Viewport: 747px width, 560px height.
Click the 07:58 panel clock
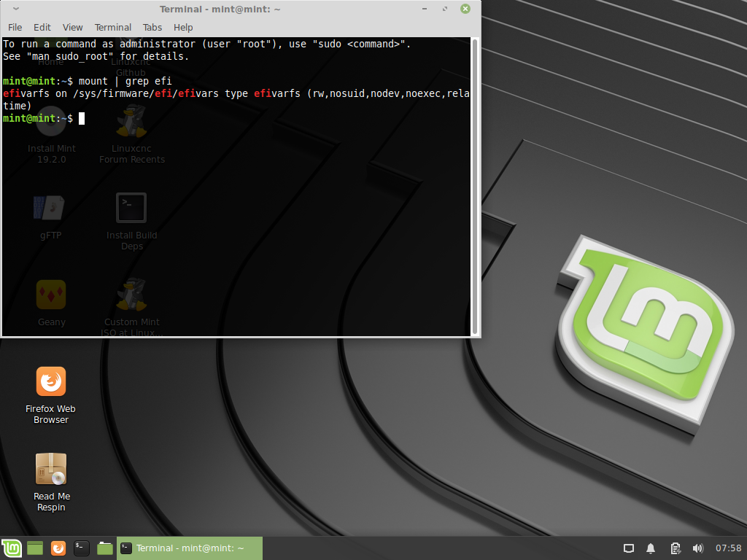coord(728,548)
